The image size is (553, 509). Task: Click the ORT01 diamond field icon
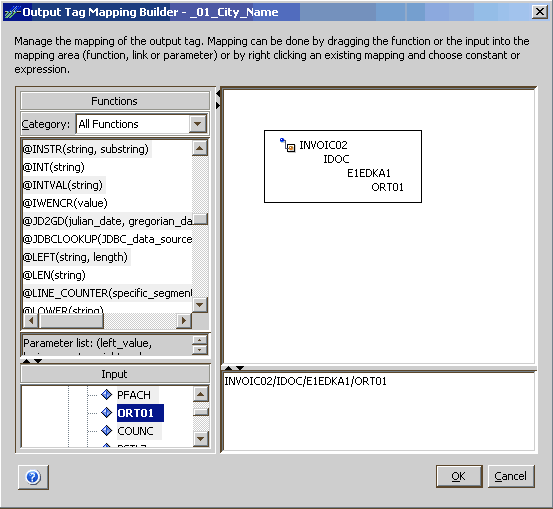pos(106,412)
